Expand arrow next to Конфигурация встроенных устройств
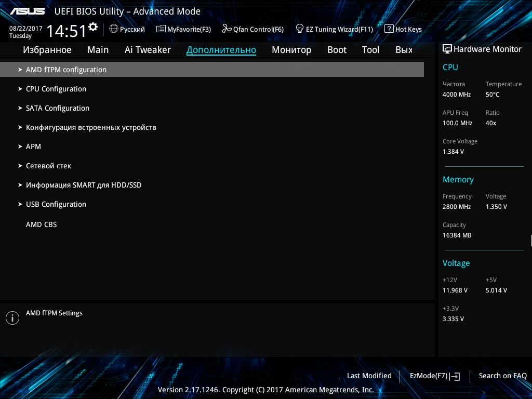Image resolution: width=532 pixels, height=399 pixels. [x=20, y=127]
